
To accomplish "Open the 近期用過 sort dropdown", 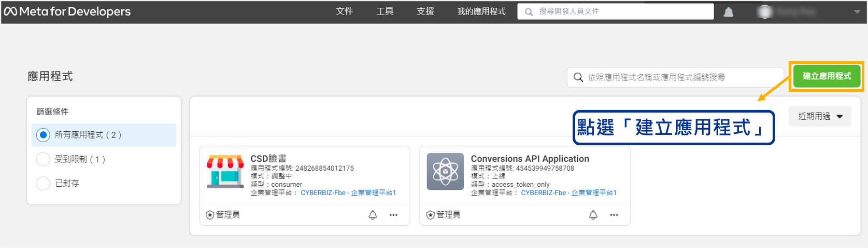I will tap(820, 116).
